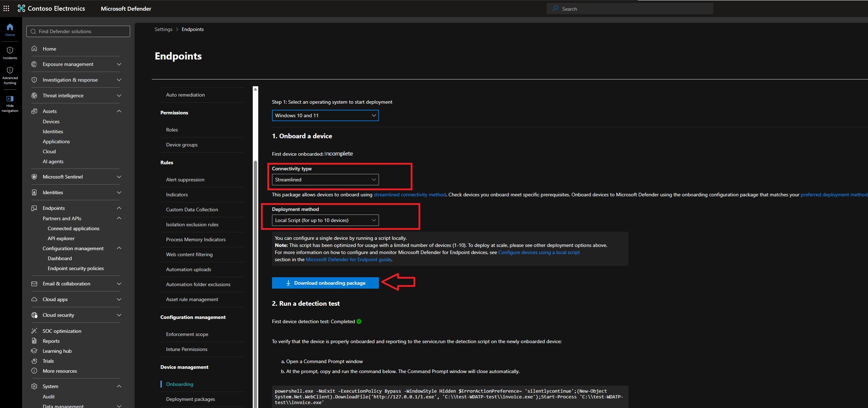
Task: Click the Email & collaboration envelope icon
Action: pyautogui.click(x=34, y=284)
